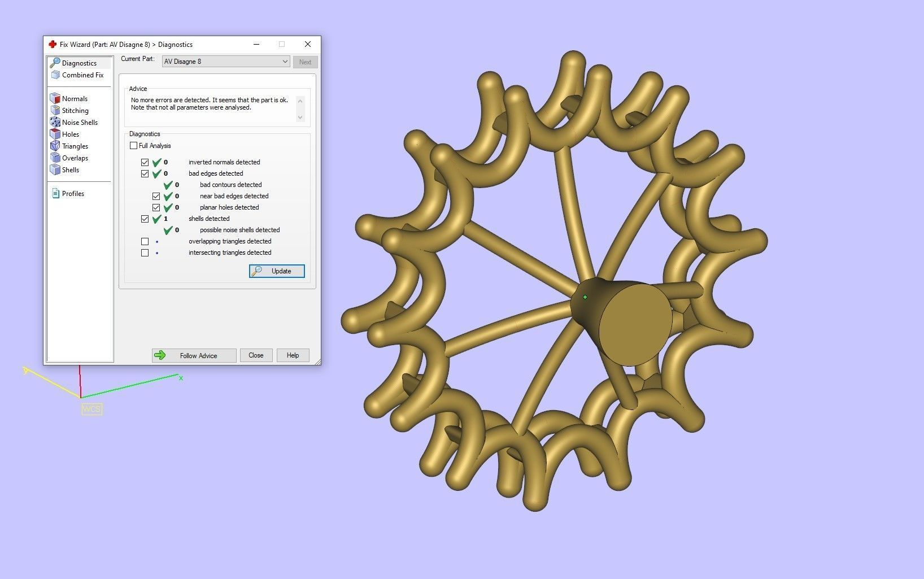Image resolution: width=924 pixels, height=579 pixels.
Task: Click the Profiles document icon
Action: (x=55, y=193)
